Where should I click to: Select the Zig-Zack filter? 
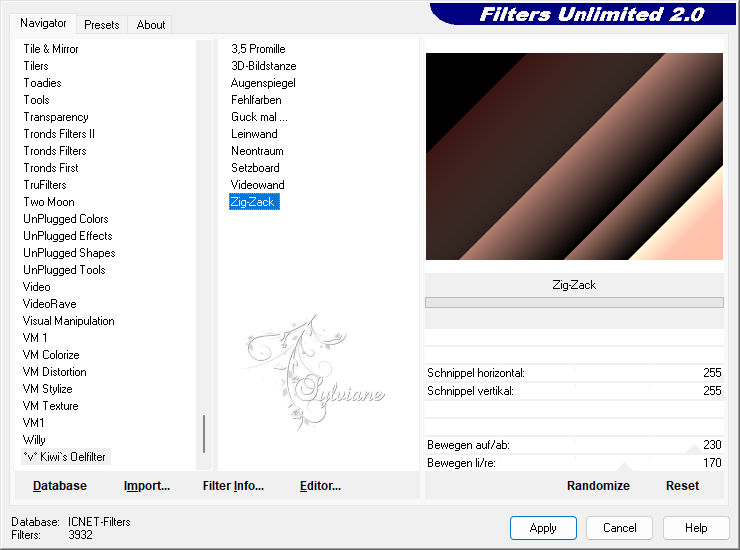coord(254,202)
